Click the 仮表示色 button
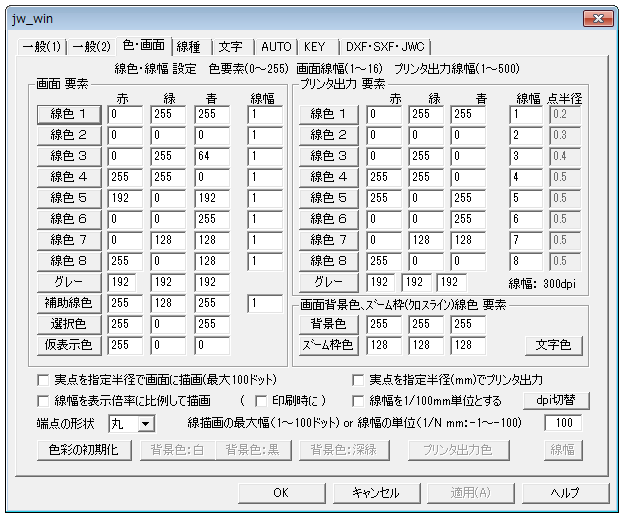The width and height of the screenshot is (627, 517). click(x=69, y=345)
